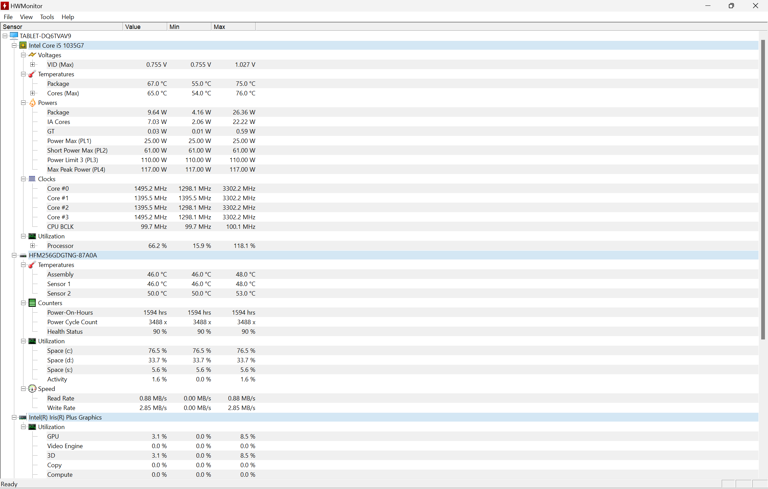Click the drive icon beside HFM256GDGTNG-87A0A
The height and width of the screenshot is (489, 768).
coord(23,255)
